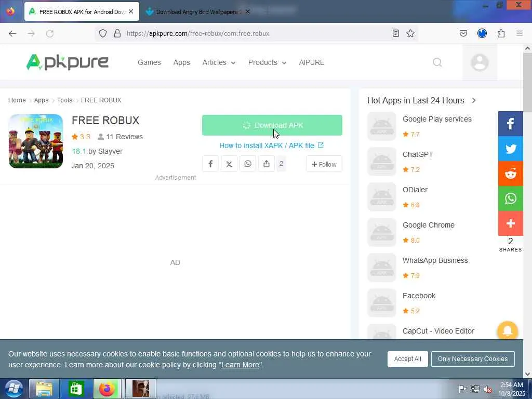Image resolution: width=532 pixels, height=399 pixels.
Task: Bookmark this page with the star icon
Action: [410, 33]
